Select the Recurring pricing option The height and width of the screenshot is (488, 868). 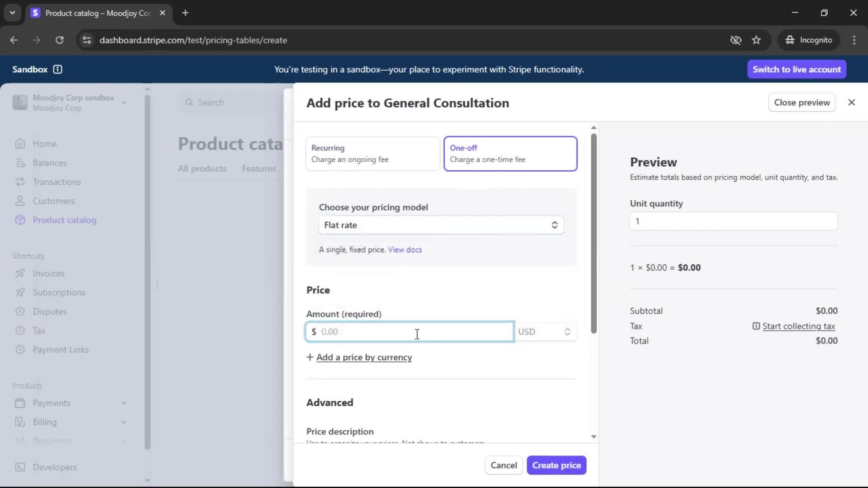click(x=373, y=154)
